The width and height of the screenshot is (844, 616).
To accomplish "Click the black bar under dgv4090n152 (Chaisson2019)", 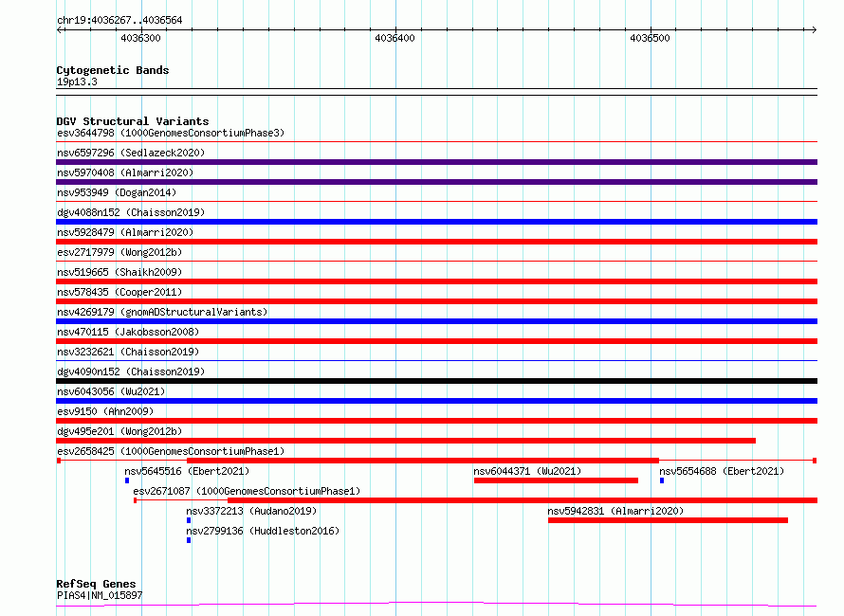I will coord(436,381).
